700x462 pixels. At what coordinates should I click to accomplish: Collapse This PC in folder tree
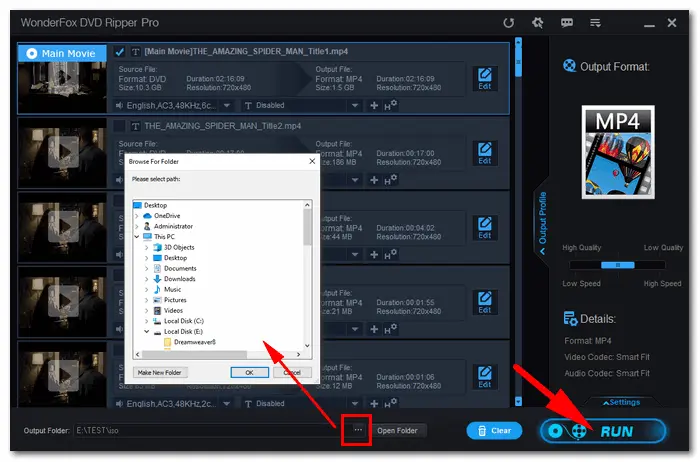pos(137,237)
